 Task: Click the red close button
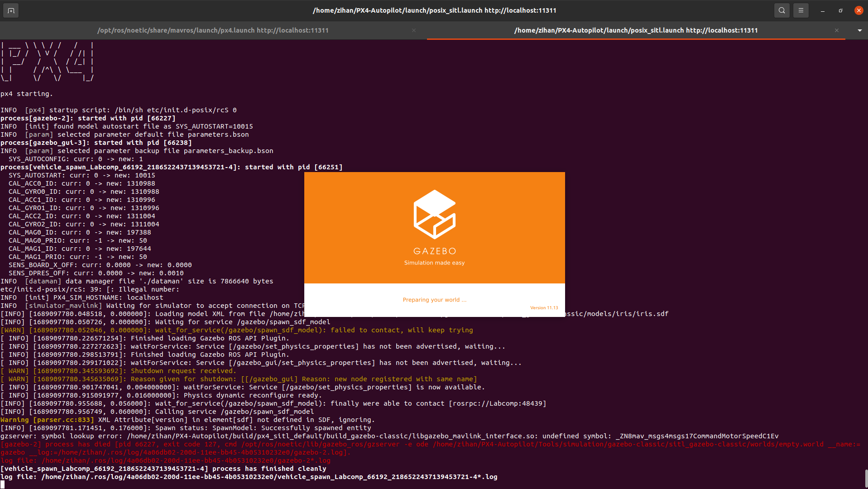[x=858, y=10]
